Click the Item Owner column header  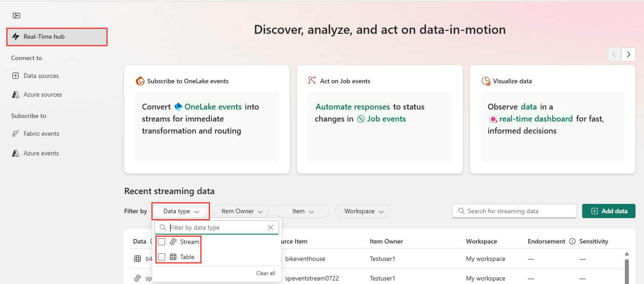click(x=386, y=241)
